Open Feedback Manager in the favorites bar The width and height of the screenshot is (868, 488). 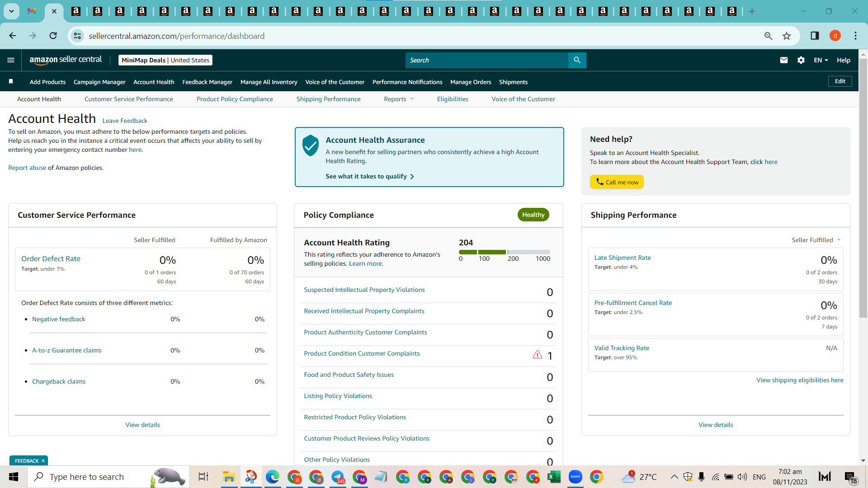click(207, 82)
